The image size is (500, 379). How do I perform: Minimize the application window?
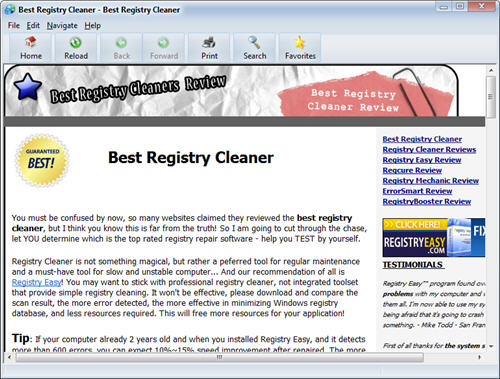(444, 6)
